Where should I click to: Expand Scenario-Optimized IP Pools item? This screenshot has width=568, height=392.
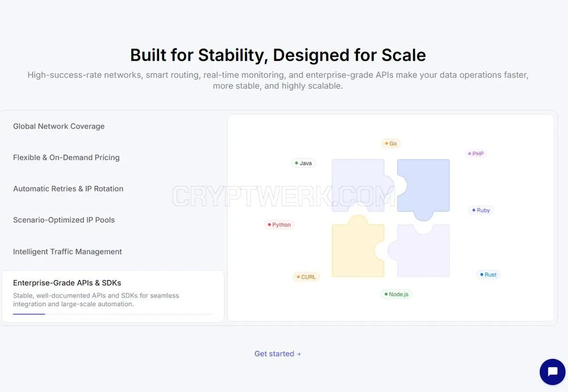tap(64, 220)
